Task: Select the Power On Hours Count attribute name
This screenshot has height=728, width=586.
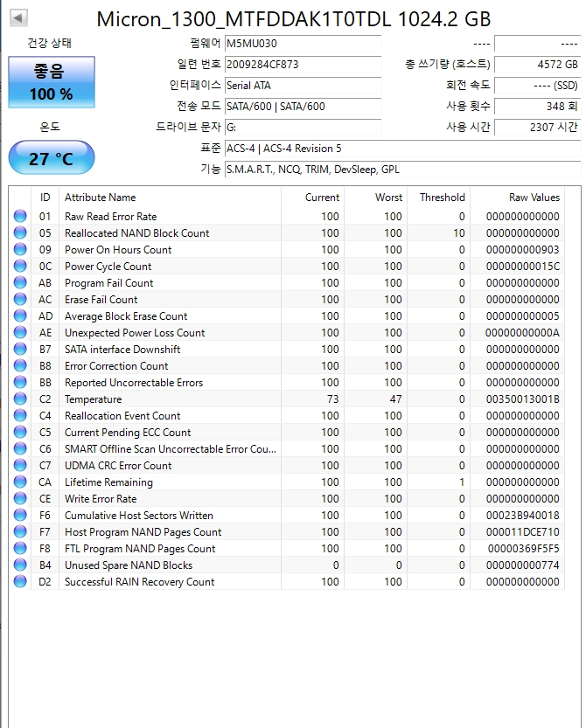Action: [118, 250]
